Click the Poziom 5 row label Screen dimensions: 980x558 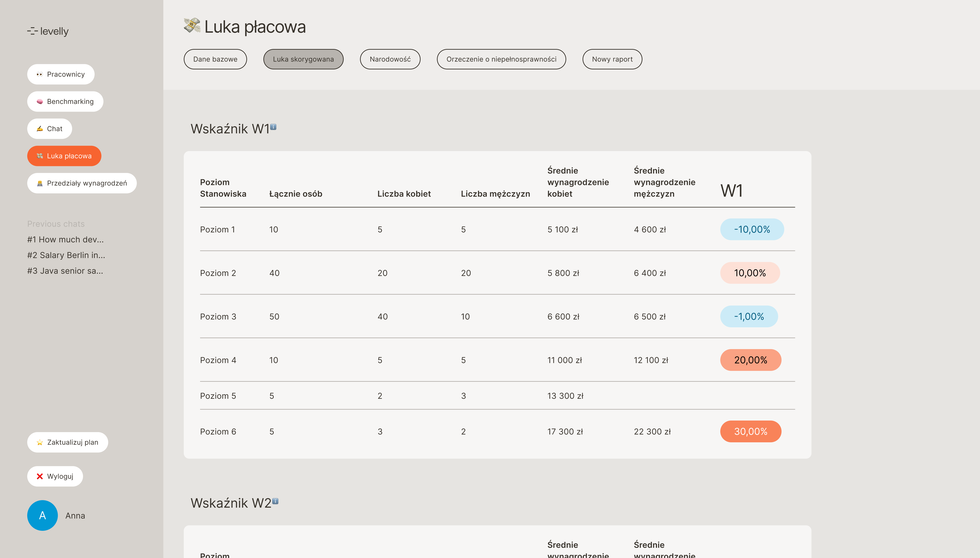coord(218,396)
